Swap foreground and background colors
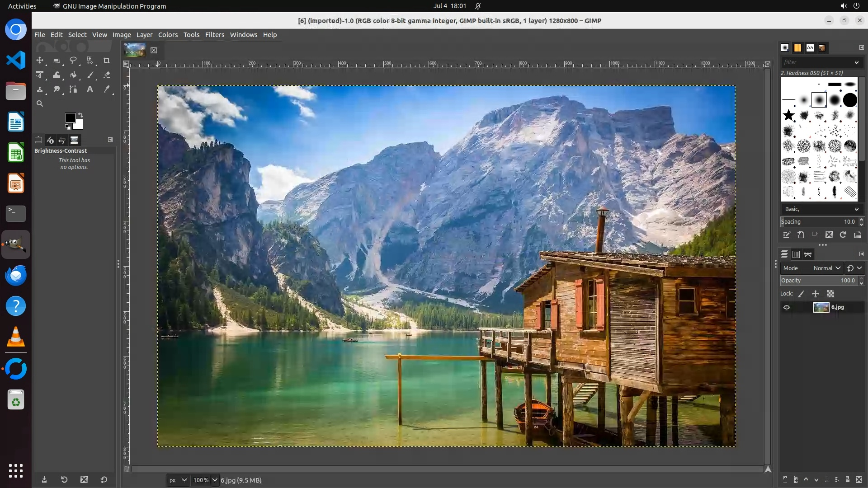The image size is (868, 488). tap(80, 115)
